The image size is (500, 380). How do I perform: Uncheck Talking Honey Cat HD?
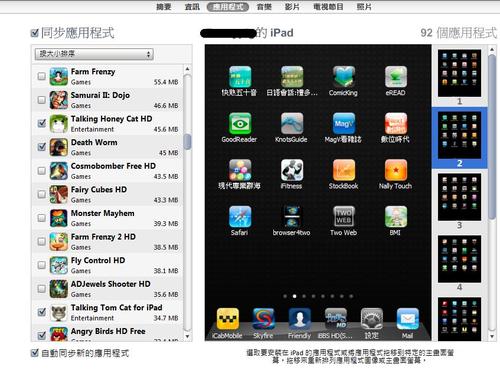42,123
